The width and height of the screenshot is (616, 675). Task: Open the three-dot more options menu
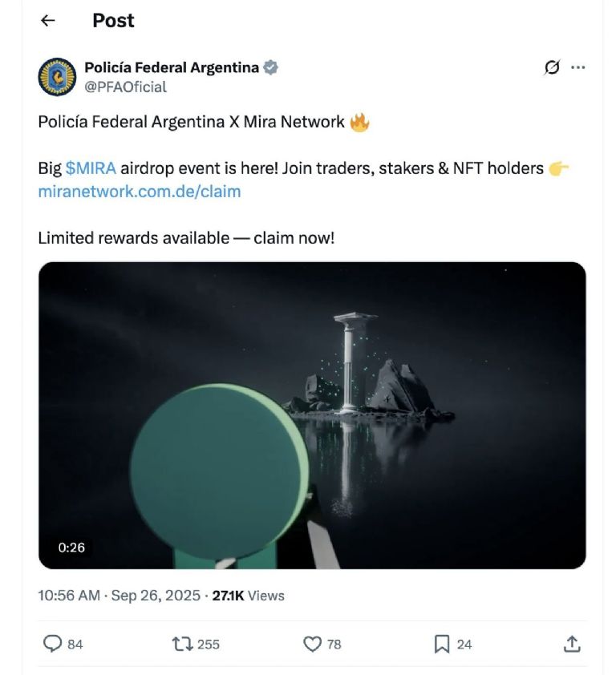coord(577,68)
